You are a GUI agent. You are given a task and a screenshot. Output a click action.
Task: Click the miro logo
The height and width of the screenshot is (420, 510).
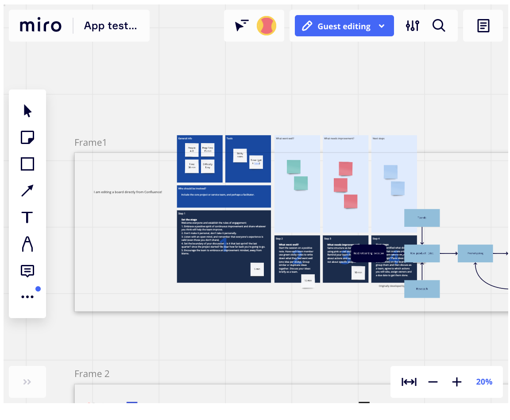[41, 25]
